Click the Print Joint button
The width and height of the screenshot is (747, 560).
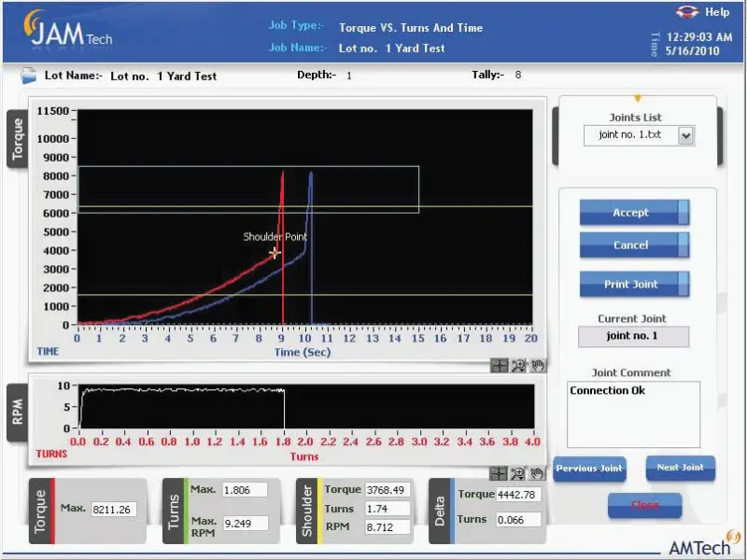pyautogui.click(x=633, y=285)
